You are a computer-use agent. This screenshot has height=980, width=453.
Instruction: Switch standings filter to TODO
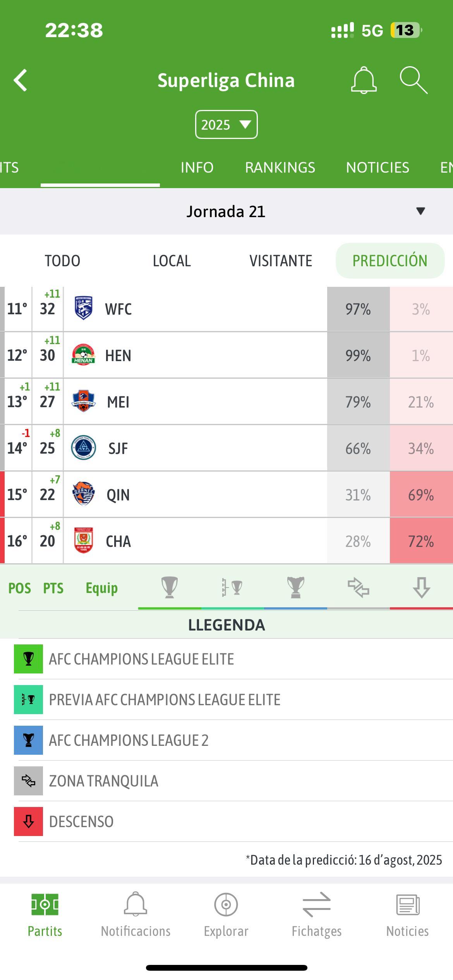[x=62, y=261]
